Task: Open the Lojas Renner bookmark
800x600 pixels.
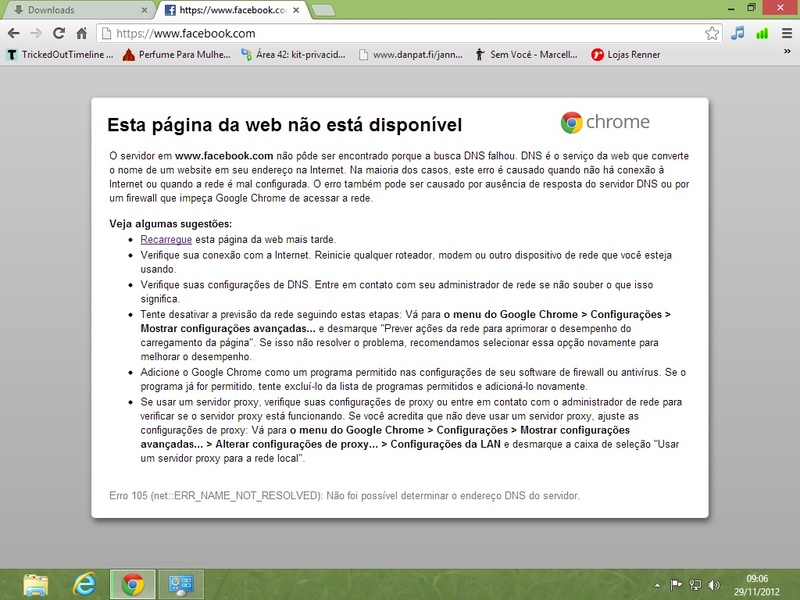Action: point(626,55)
